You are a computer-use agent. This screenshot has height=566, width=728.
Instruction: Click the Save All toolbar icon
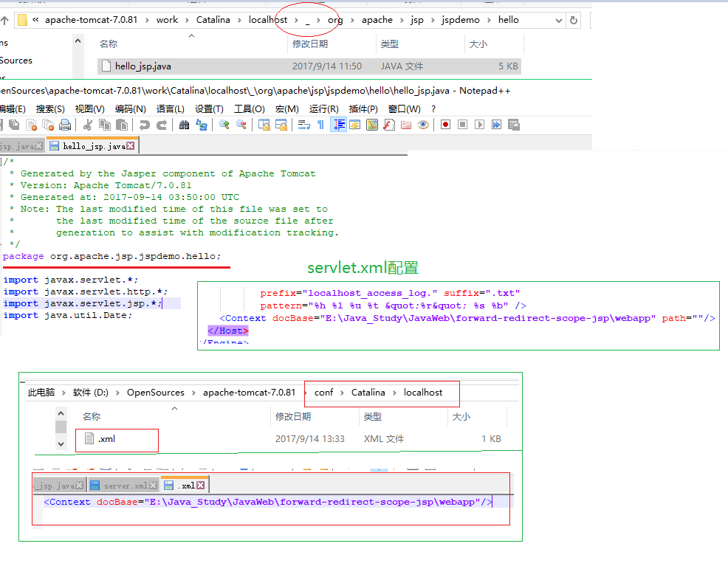[x=14, y=125]
